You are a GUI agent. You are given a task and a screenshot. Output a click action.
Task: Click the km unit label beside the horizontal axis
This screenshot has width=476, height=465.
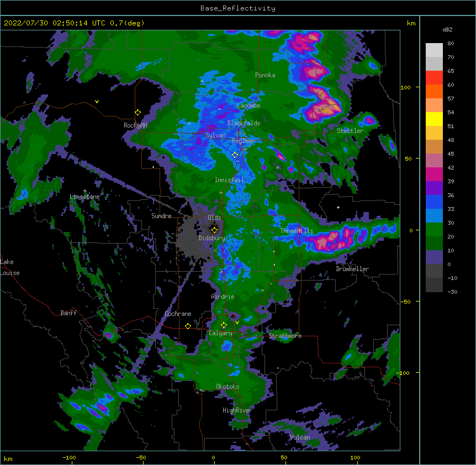(x=8, y=459)
